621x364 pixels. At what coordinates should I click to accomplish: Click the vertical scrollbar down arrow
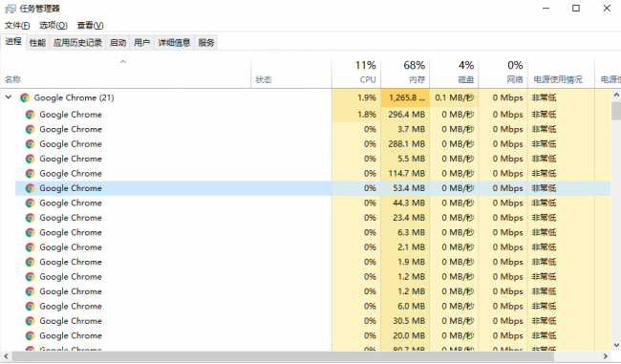pos(616,345)
